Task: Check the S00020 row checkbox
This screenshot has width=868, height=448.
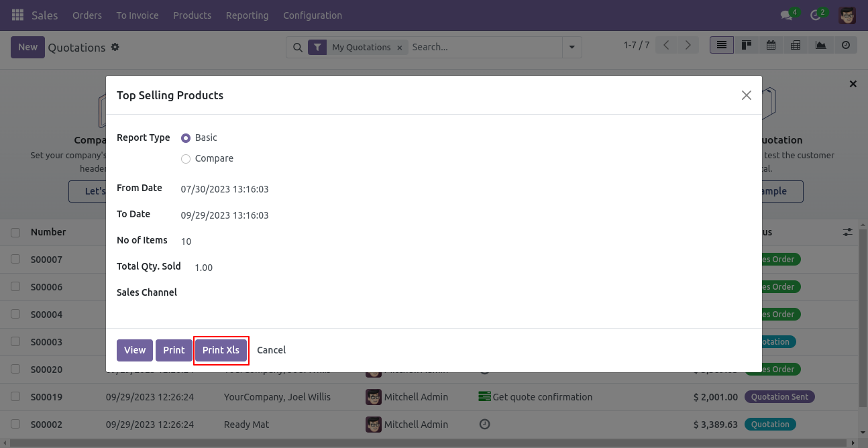Action: (x=15, y=370)
